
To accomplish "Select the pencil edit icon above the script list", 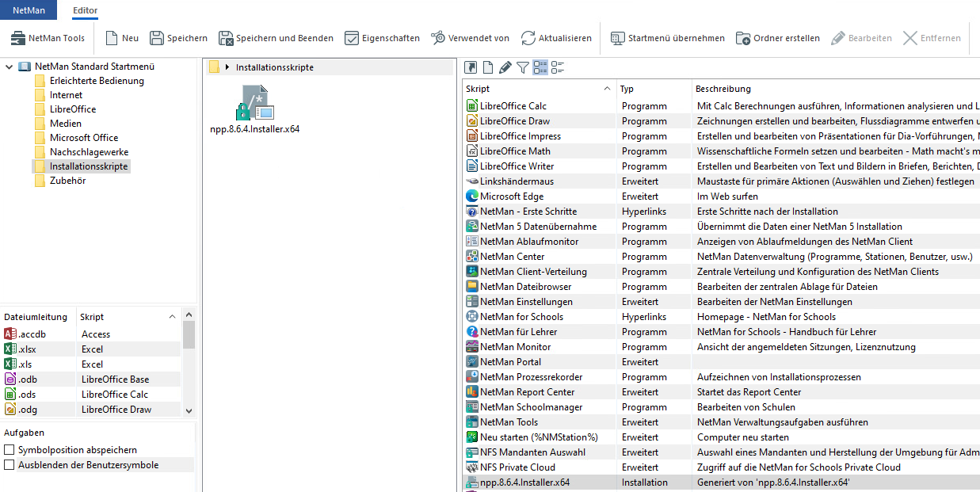I will pos(505,67).
